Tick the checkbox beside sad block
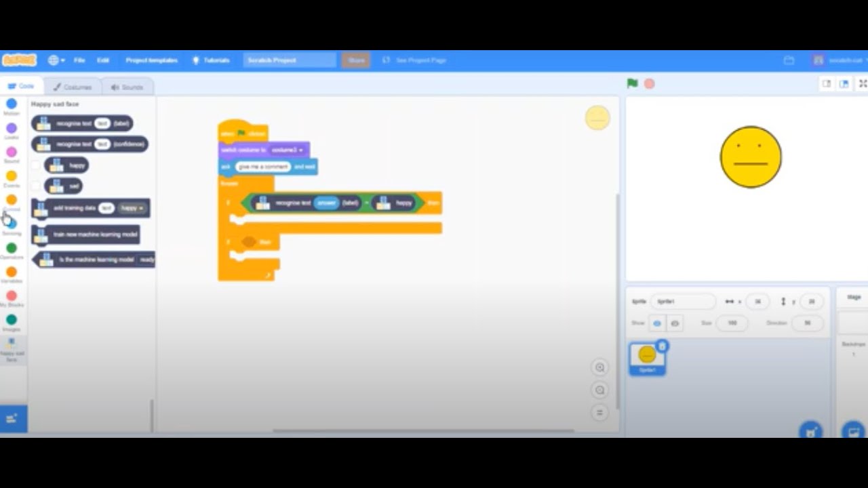 (36, 185)
